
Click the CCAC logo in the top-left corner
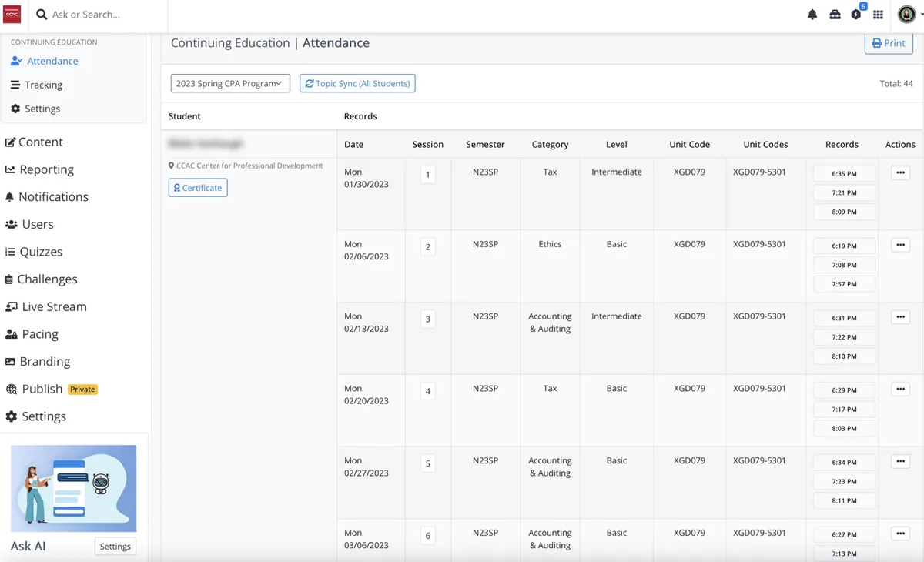tap(12, 14)
